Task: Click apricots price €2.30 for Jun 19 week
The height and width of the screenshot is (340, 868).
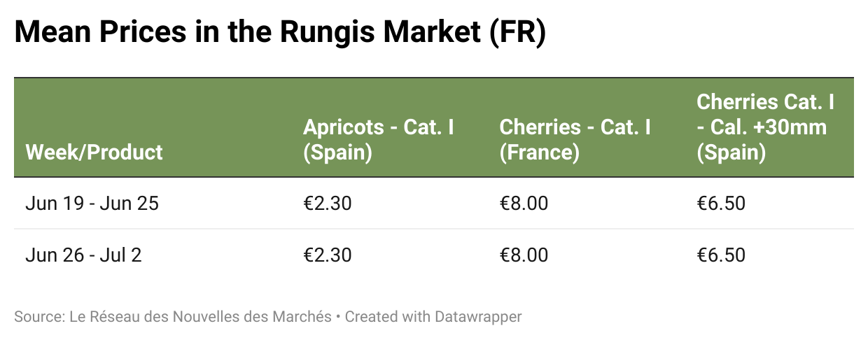Action: (x=328, y=204)
